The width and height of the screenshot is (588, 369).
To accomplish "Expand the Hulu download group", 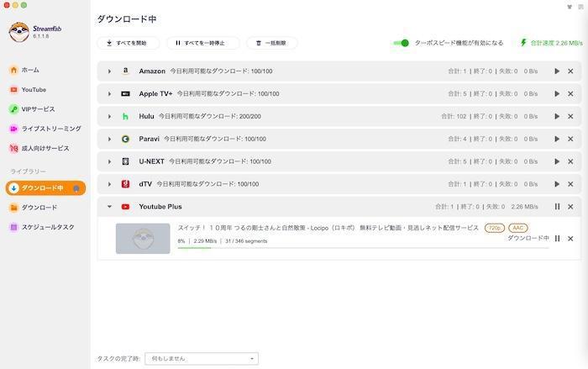I will [x=109, y=116].
